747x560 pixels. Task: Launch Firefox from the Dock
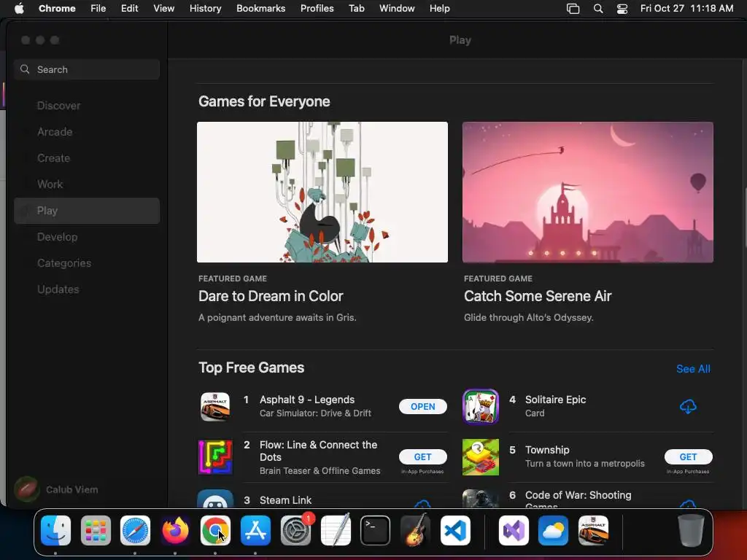175,531
